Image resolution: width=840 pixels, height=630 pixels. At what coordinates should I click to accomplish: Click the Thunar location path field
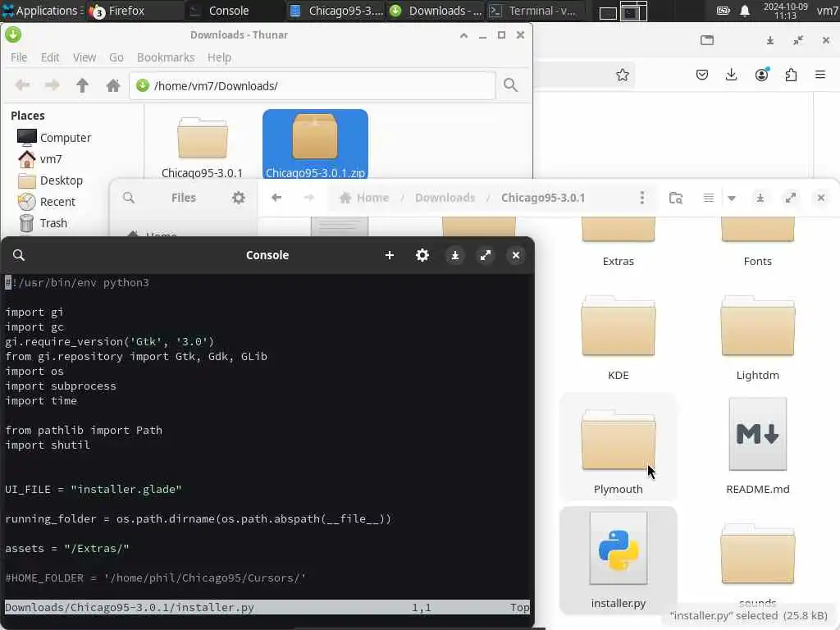click(313, 85)
